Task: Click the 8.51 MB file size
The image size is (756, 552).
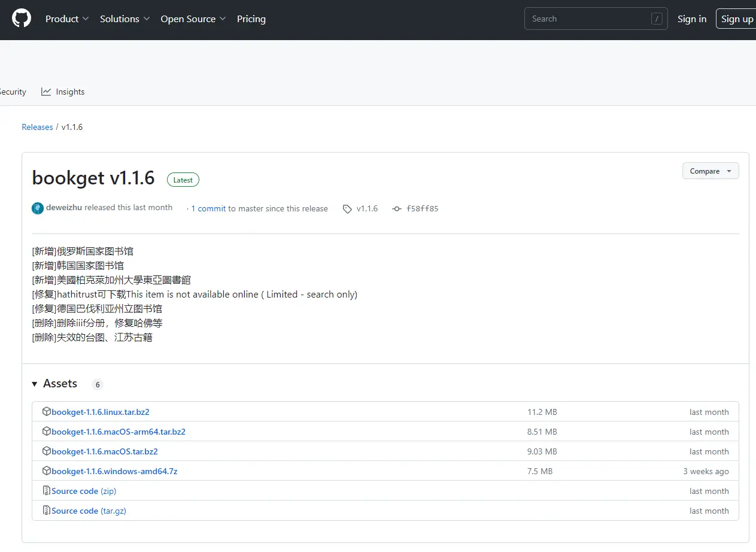Action: point(542,432)
